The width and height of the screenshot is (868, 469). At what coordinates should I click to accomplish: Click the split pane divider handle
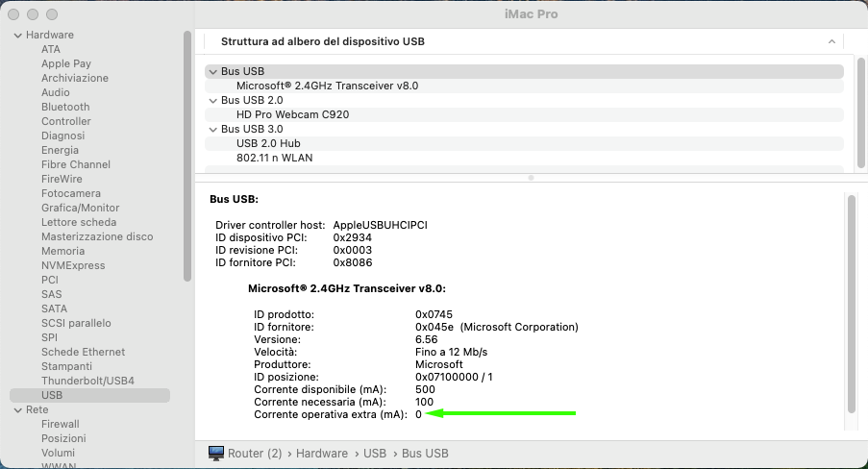531,178
